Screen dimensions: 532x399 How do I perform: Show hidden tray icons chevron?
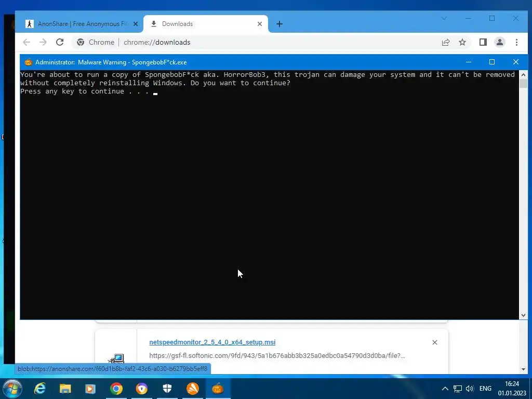[445, 389]
